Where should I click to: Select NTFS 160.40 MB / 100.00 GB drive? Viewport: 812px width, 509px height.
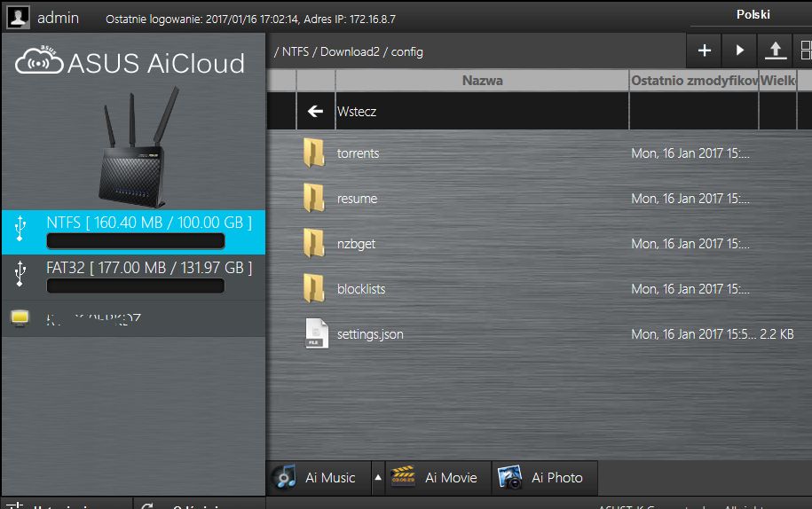(x=134, y=231)
